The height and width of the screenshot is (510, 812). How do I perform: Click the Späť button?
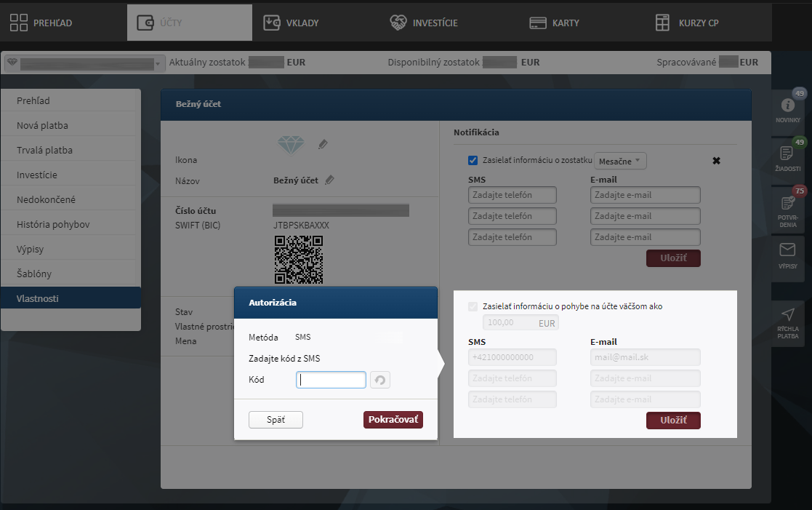click(276, 420)
